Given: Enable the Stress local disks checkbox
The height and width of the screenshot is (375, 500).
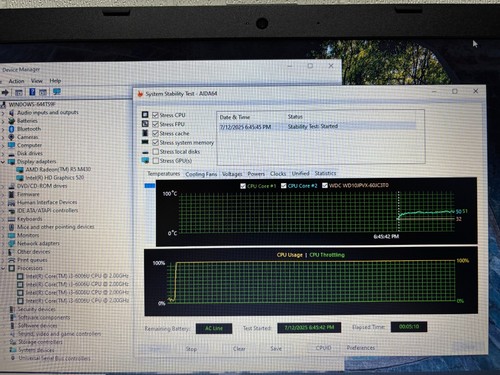Looking at the screenshot, I should (155, 152).
